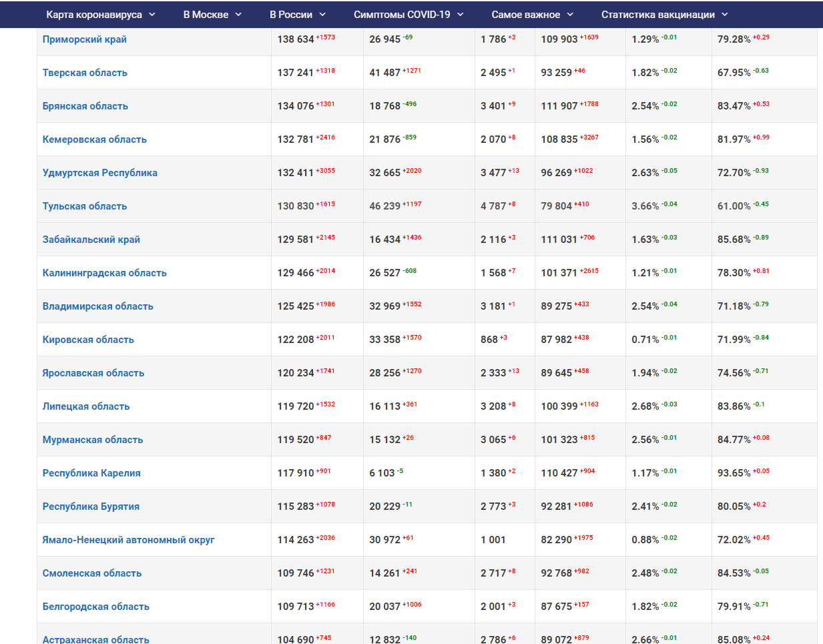Go to Брянская область page
This screenshot has width=823, height=644.
tap(85, 106)
